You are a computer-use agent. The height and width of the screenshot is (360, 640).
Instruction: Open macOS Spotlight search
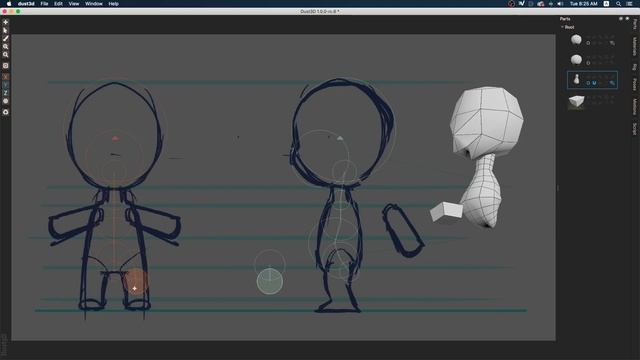pos(618,4)
